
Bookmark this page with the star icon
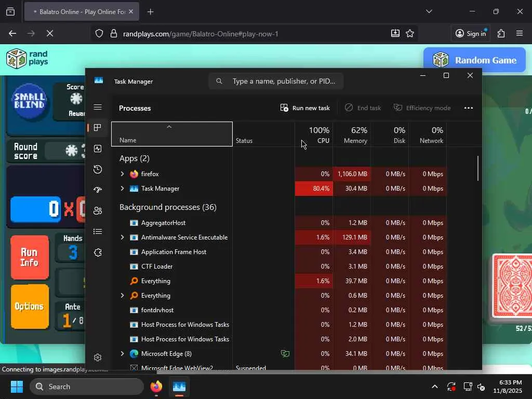point(410,33)
